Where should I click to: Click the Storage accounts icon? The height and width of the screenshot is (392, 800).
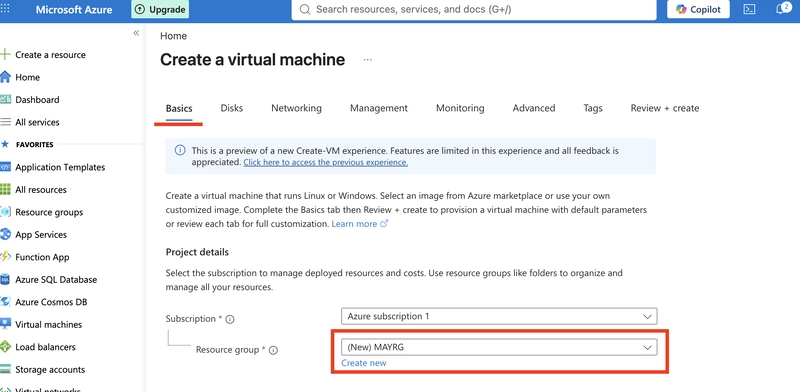pos(5,369)
